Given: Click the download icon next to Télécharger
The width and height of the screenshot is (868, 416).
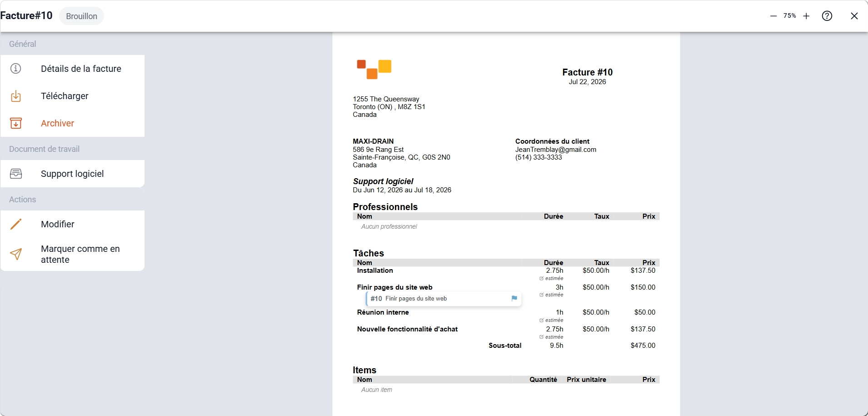Looking at the screenshot, I should click(x=16, y=96).
